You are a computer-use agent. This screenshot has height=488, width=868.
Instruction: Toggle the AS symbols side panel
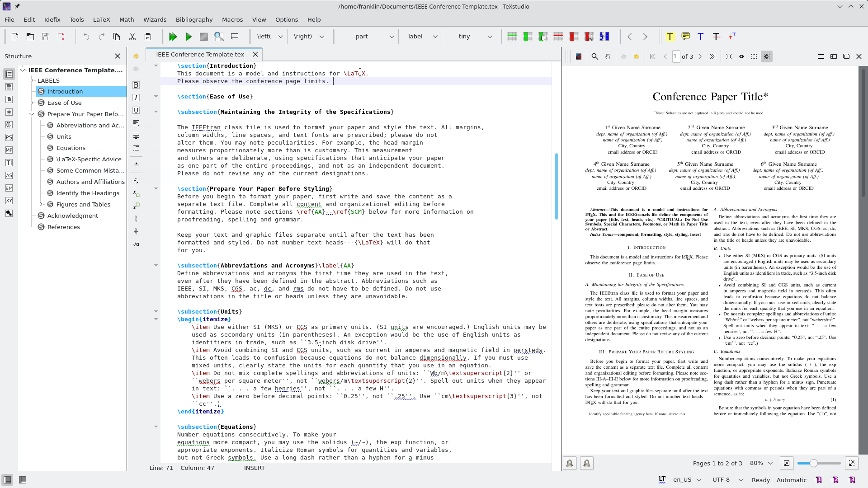point(9,175)
